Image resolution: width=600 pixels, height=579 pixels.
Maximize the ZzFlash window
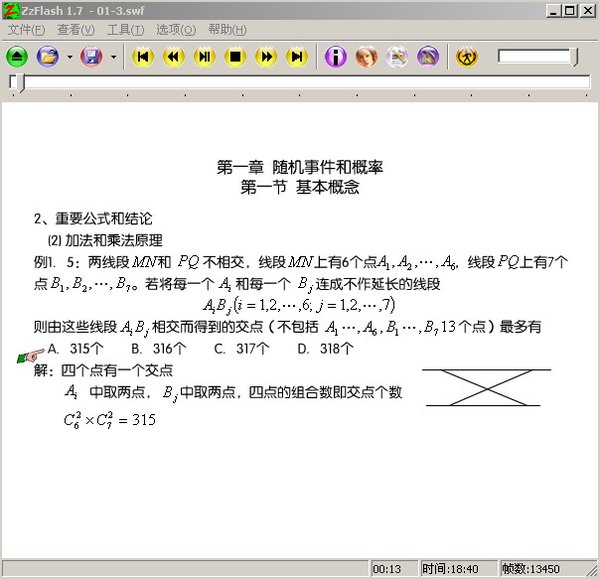tap(569, 11)
